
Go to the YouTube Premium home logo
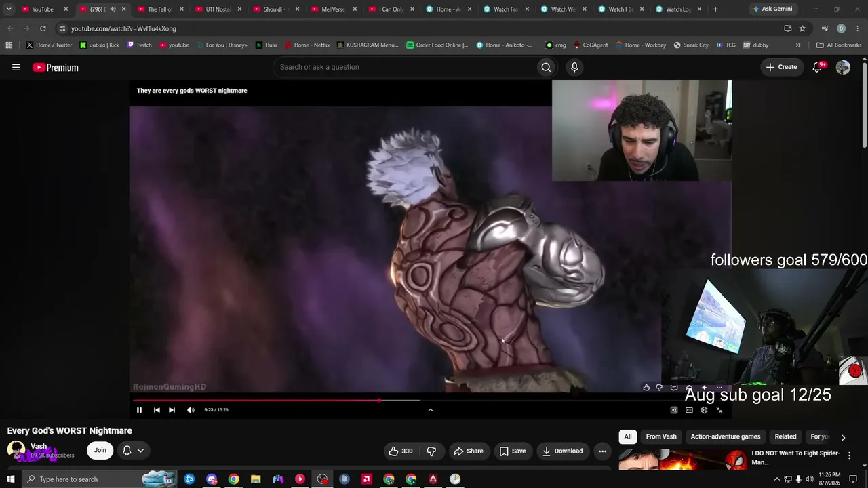pos(56,67)
